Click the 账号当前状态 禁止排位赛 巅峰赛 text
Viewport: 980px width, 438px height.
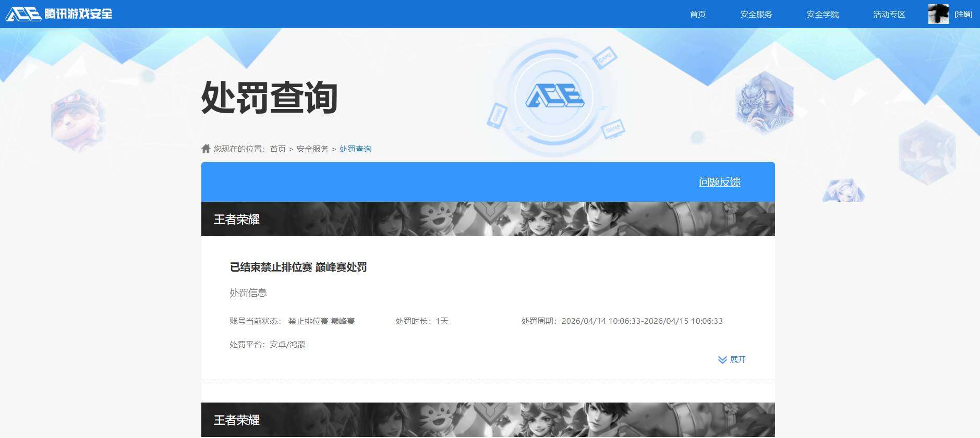coord(292,321)
